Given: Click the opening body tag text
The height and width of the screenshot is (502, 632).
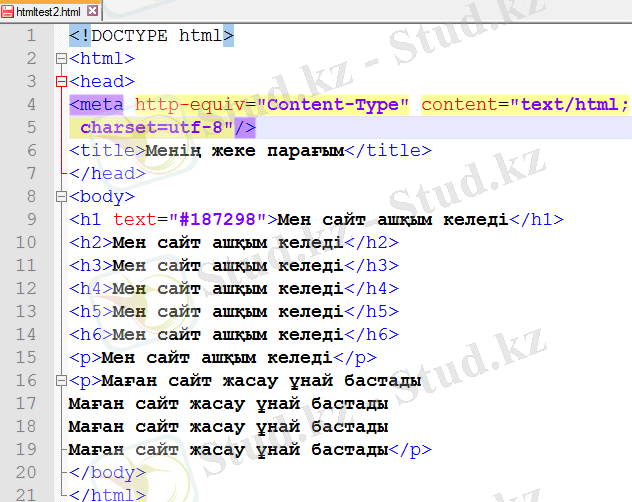Looking at the screenshot, I should tap(102, 197).
